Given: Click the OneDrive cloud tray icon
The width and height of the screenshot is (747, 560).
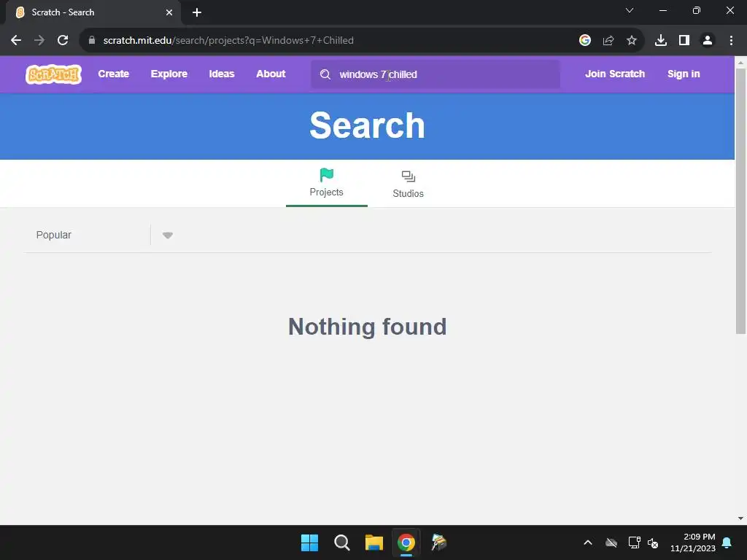Looking at the screenshot, I should (x=611, y=542).
